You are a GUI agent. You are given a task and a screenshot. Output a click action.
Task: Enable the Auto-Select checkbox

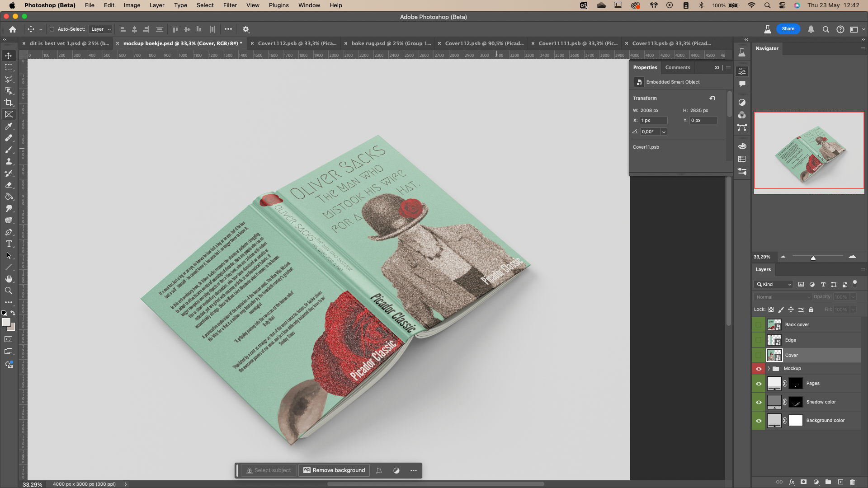point(52,29)
